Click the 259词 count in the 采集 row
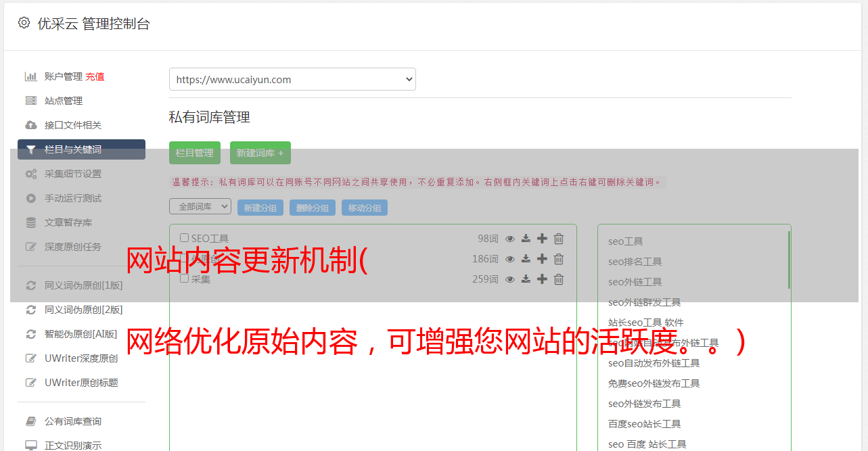 485,279
